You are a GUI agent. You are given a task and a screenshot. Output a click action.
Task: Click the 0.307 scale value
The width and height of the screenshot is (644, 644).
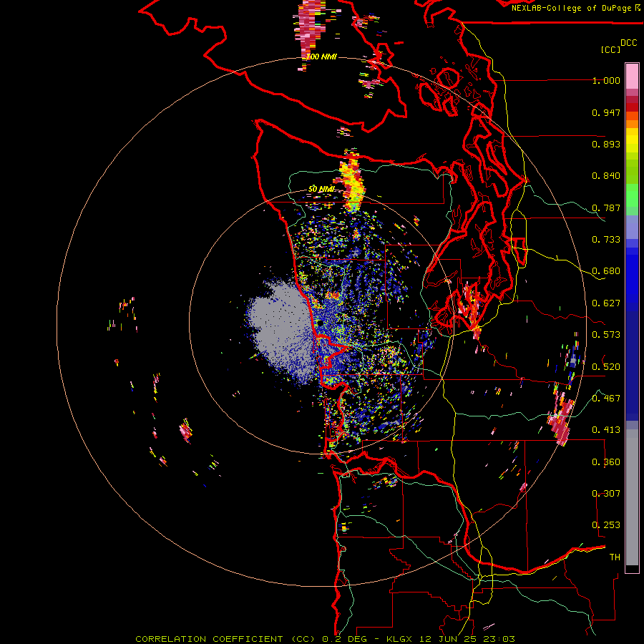[606, 493]
